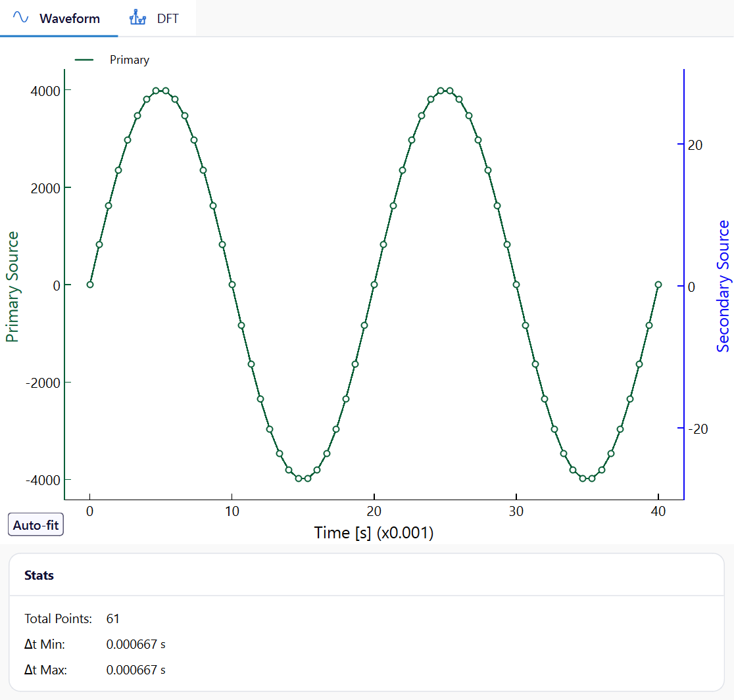Click the sine wave icon on Waveform tab
The width and height of the screenshot is (734, 700).
tap(20, 18)
